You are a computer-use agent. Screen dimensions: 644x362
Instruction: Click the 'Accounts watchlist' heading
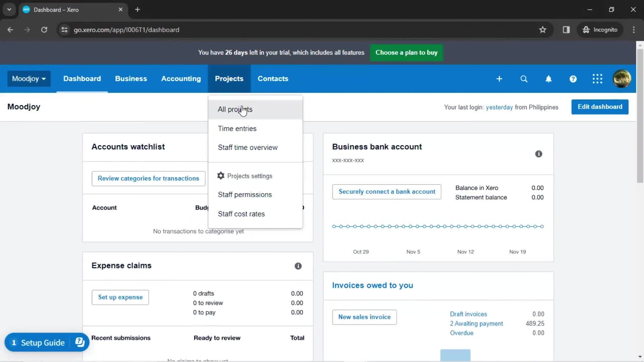coord(128,147)
